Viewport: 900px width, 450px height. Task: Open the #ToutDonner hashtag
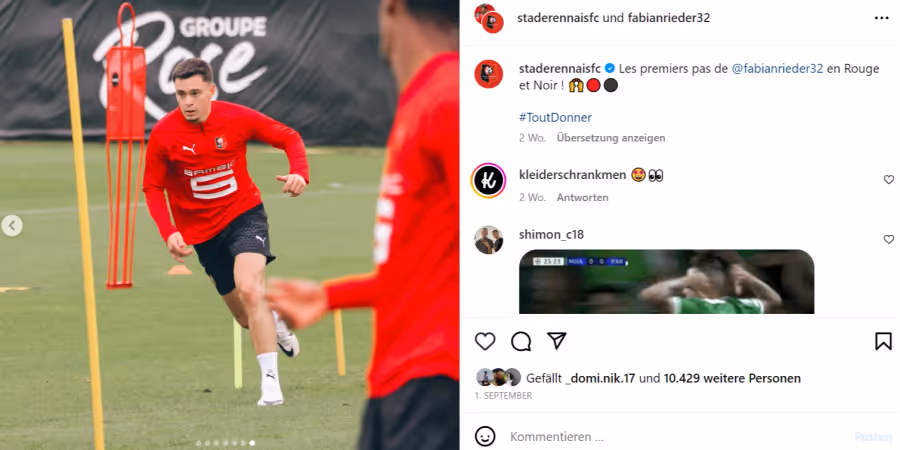555,118
